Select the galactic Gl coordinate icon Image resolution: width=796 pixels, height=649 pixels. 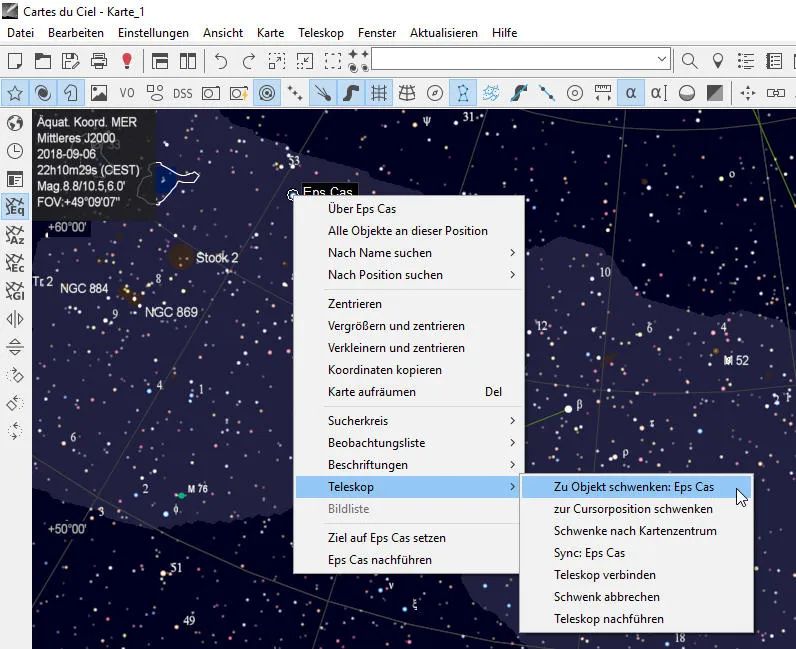click(x=15, y=292)
